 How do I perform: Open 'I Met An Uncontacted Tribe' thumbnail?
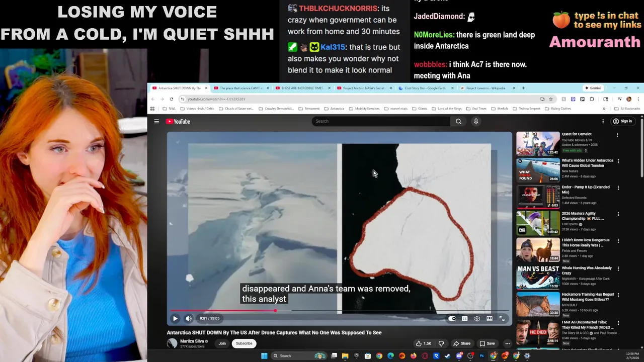tap(538, 331)
